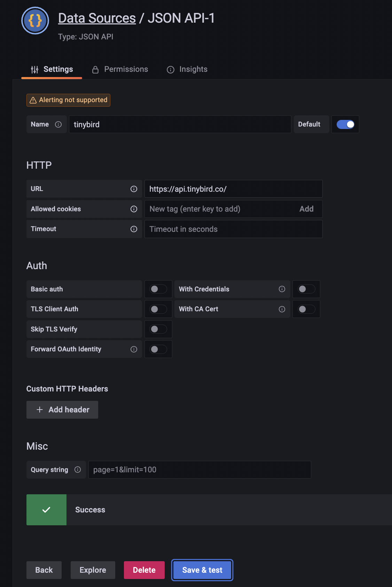Click the Misc section heading

tap(37, 446)
